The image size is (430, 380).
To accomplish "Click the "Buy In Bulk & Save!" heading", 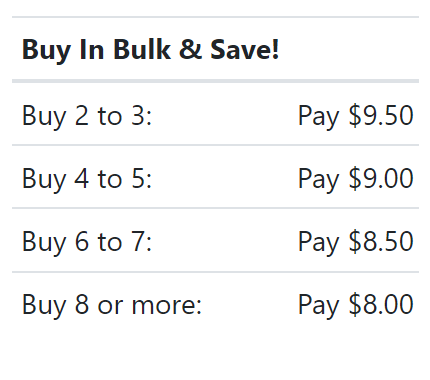I will (150, 50).
